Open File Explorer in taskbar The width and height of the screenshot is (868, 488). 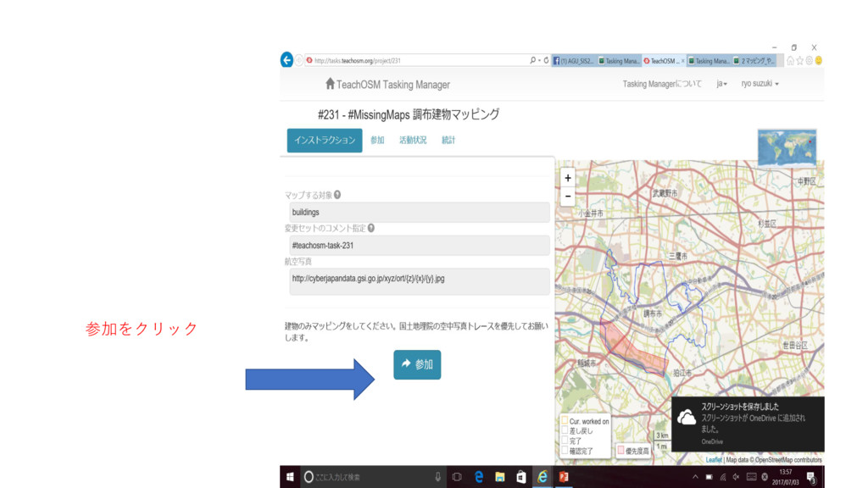500,477
